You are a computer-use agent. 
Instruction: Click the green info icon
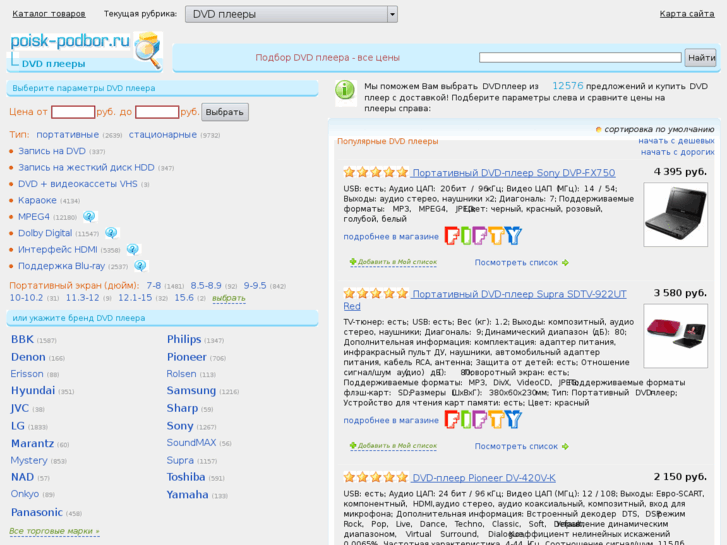[x=345, y=90]
